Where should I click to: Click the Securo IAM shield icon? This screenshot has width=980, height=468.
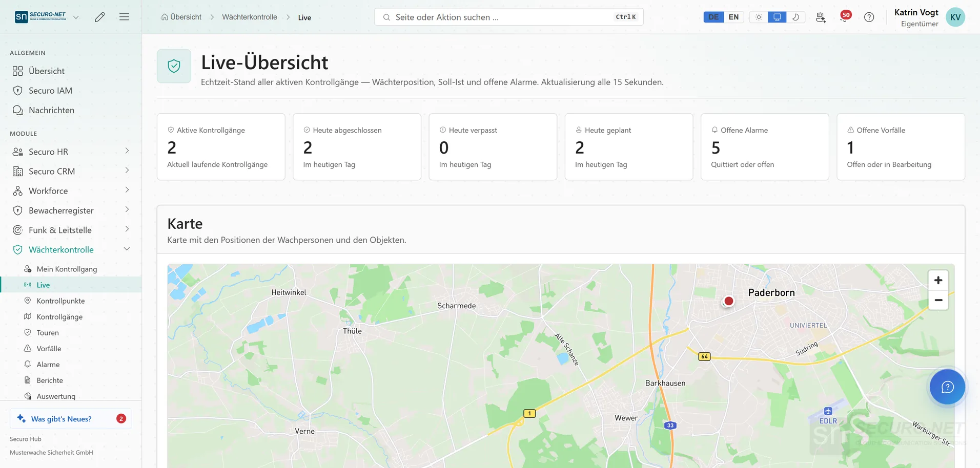[17, 91]
